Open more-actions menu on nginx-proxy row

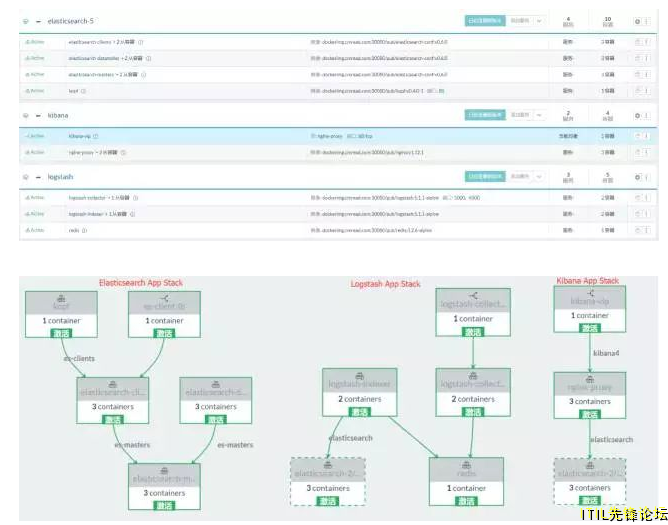coord(647,152)
